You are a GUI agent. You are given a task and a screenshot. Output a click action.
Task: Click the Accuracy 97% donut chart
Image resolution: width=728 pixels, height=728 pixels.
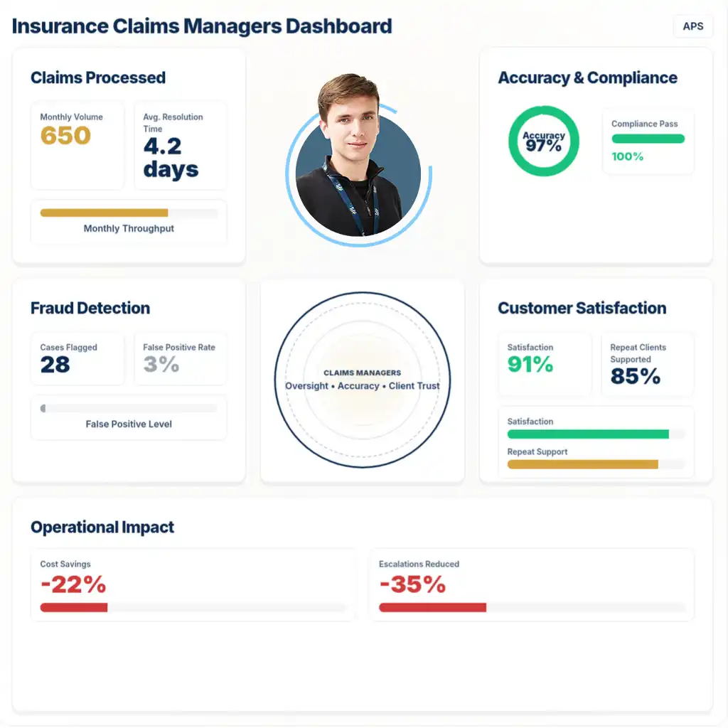click(544, 141)
